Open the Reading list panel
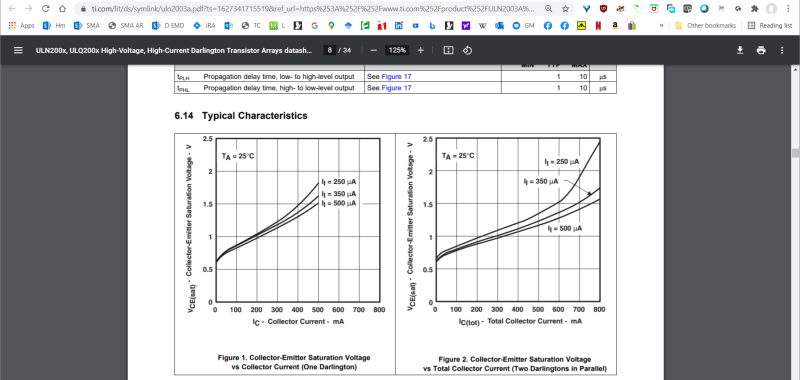Image resolution: width=800 pixels, height=380 pixels. pyautogui.click(x=769, y=26)
